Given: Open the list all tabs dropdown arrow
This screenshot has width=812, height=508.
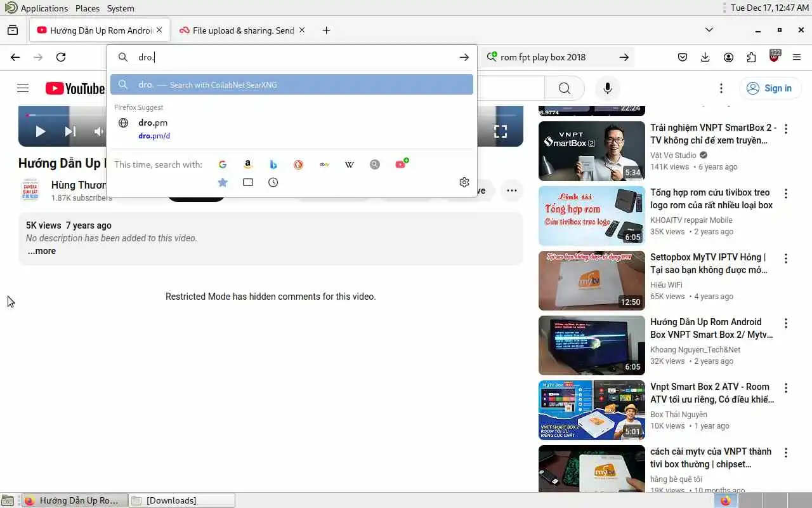Looking at the screenshot, I should 709,30.
